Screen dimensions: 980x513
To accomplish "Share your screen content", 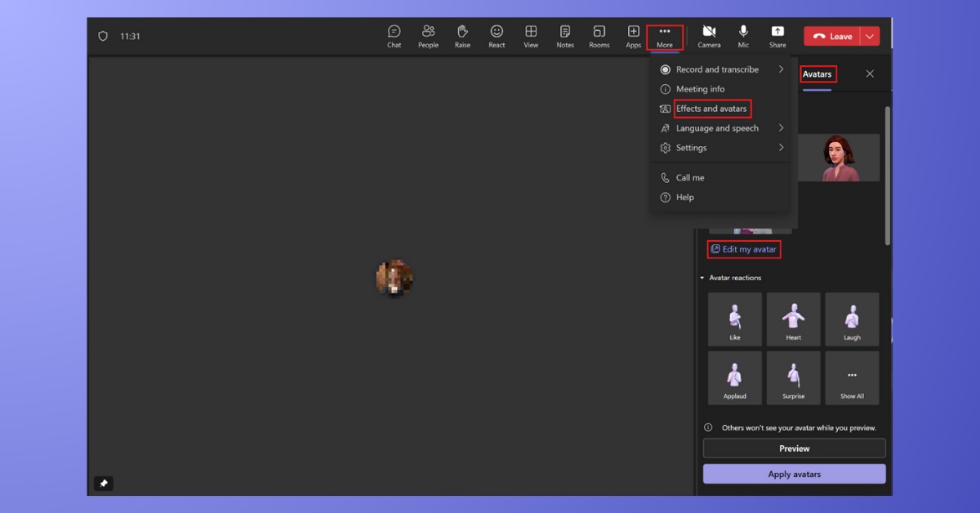I will [777, 36].
